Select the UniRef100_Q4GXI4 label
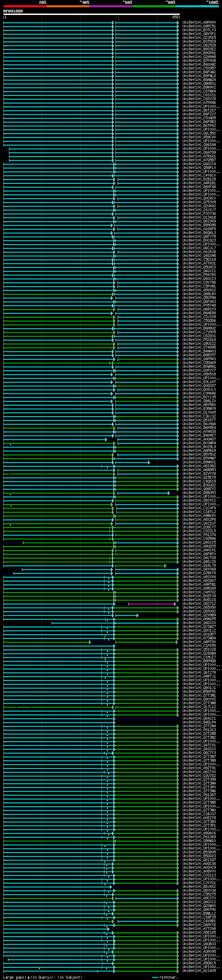 199,164
